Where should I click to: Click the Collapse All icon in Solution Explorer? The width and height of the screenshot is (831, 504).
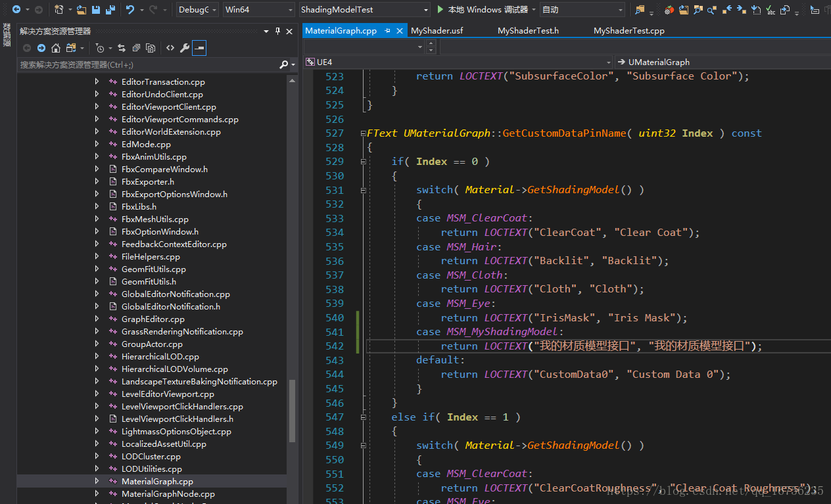pos(136,48)
